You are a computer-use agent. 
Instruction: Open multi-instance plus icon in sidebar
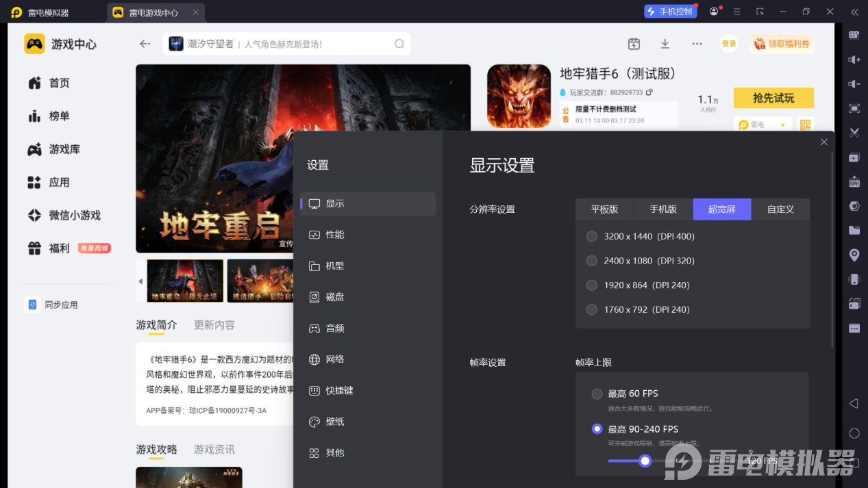854,157
